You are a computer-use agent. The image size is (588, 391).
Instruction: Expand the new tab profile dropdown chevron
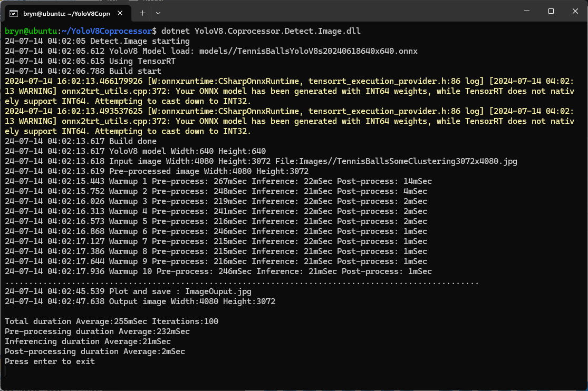point(158,12)
